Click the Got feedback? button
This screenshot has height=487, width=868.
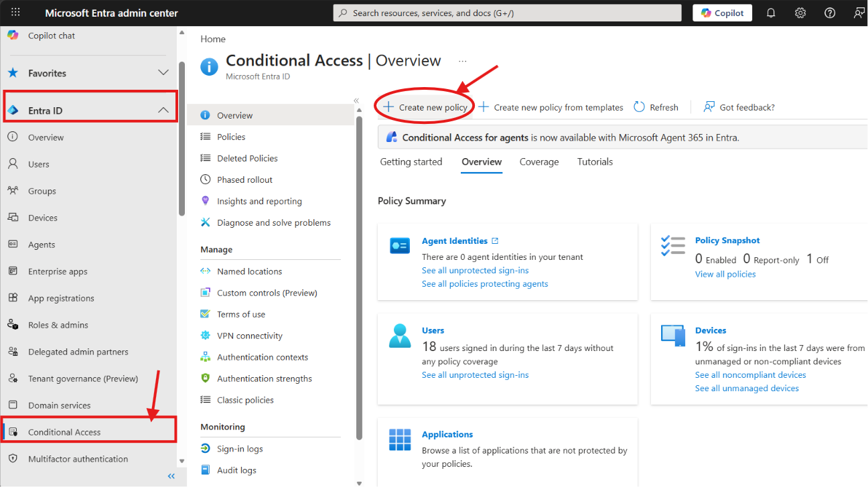click(739, 107)
